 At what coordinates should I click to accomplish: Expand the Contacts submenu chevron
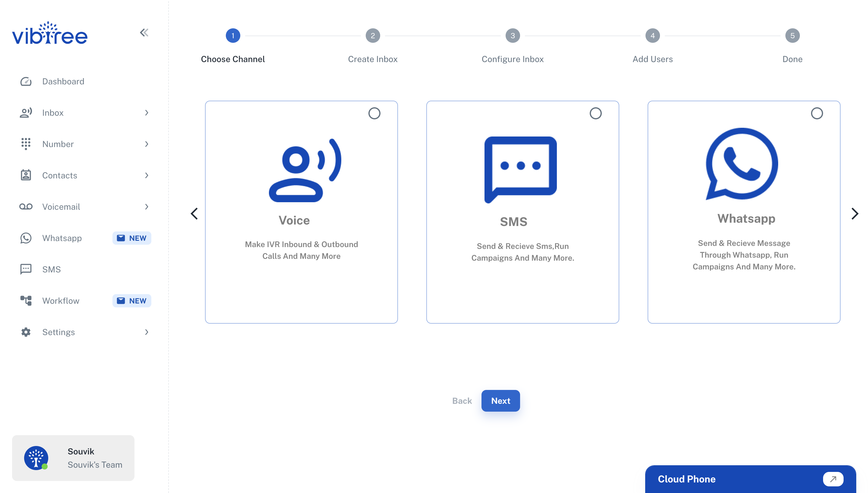147,175
